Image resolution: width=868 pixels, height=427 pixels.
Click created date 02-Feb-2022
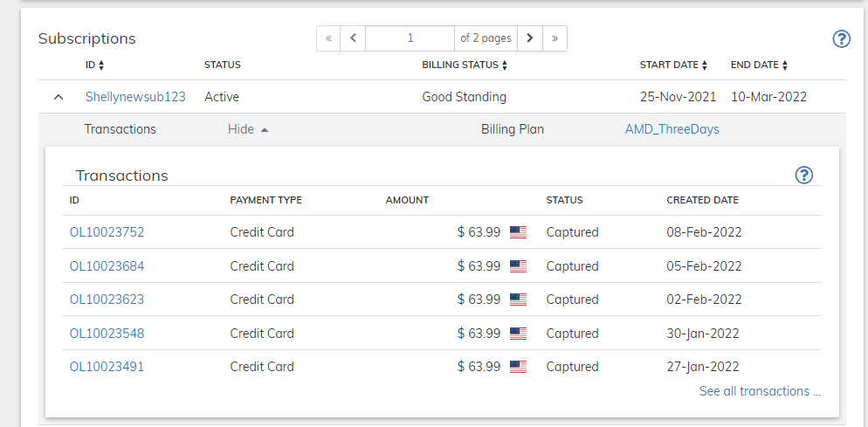point(704,300)
